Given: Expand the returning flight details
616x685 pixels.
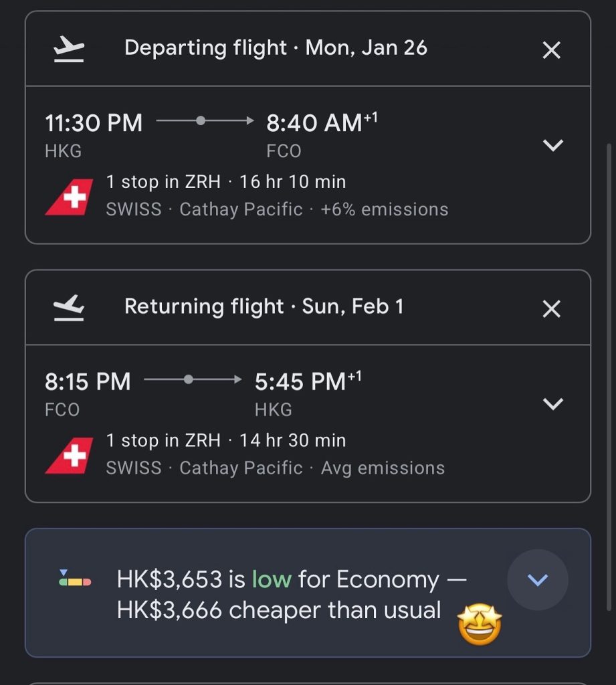Looking at the screenshot, I should tap(553, 403).
